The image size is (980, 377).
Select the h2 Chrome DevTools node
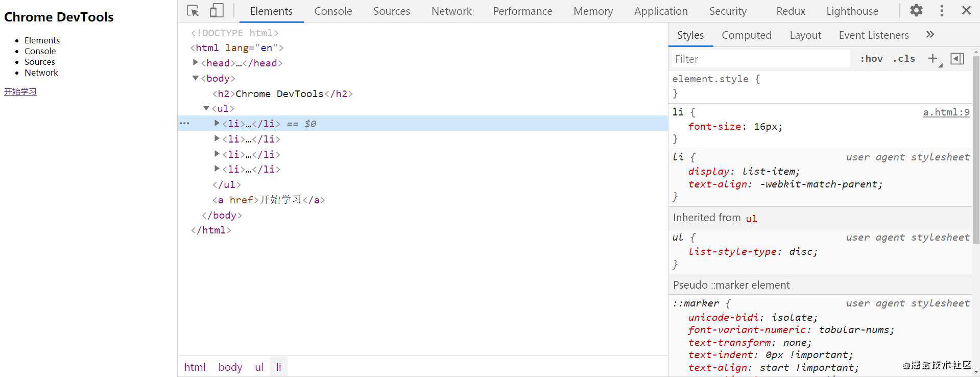click(282, 93)
